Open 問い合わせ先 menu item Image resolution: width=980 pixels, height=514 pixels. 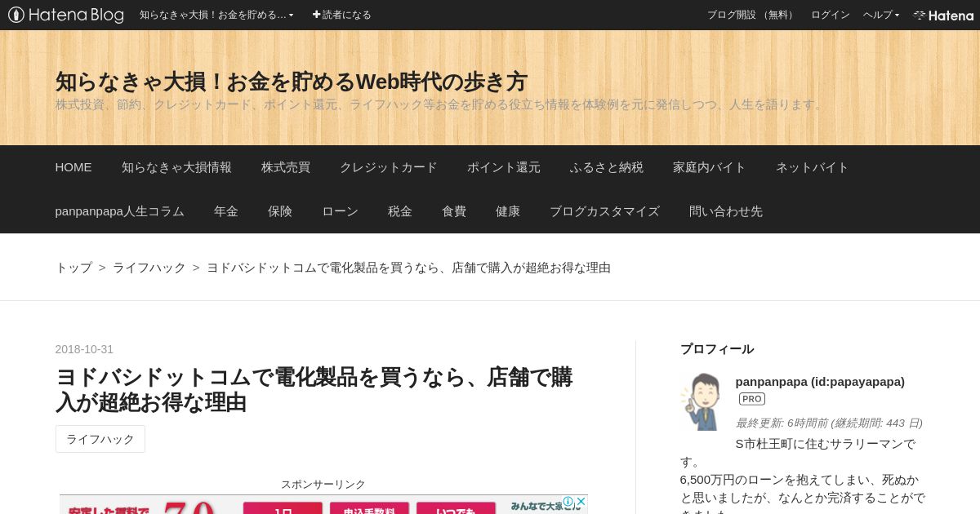click(726, 211)
